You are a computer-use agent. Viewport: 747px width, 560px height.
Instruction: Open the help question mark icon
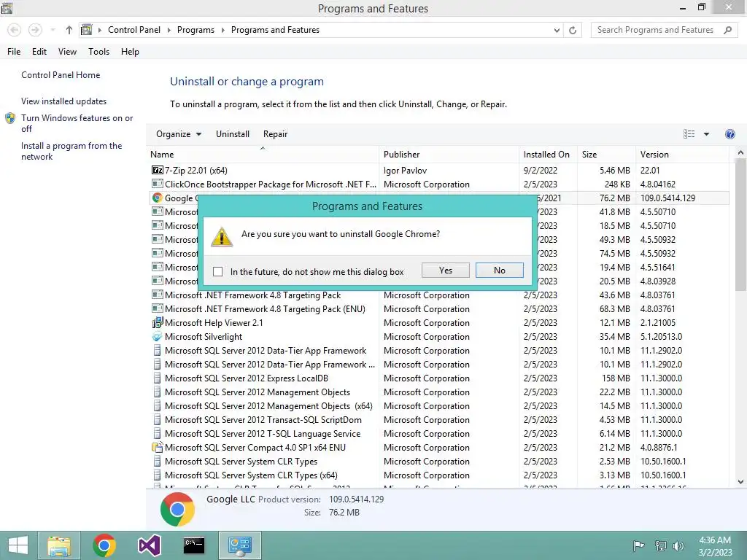[x=729, y=134]
